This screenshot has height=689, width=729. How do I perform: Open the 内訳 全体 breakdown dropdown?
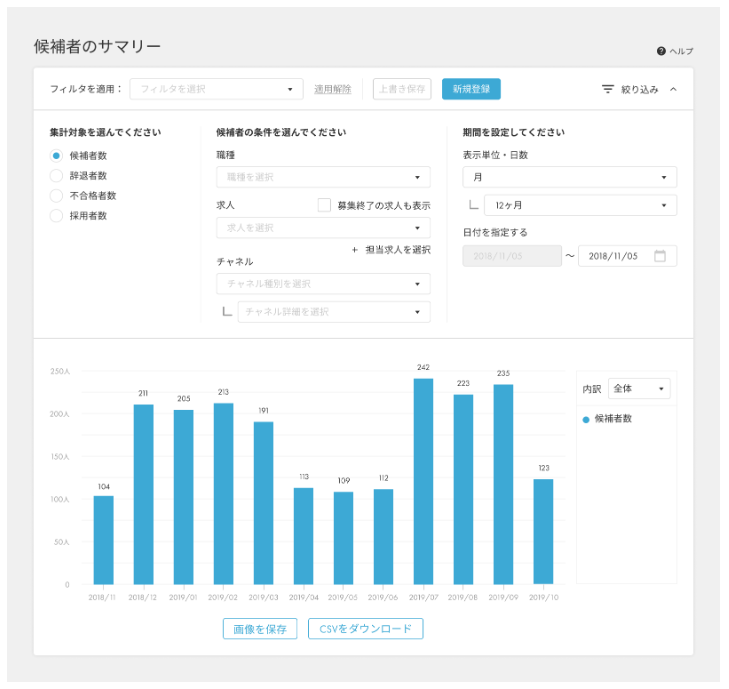(x=639, y=388)
